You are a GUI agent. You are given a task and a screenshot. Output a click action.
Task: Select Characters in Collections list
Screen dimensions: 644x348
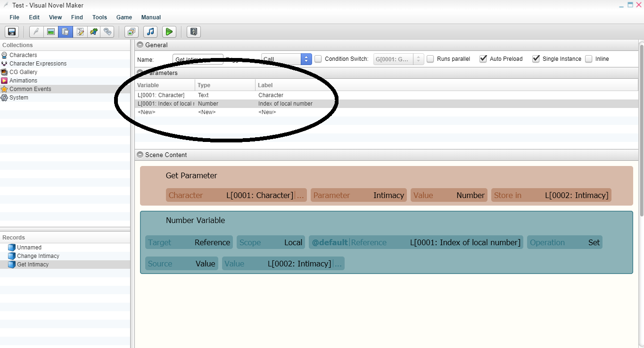point(23,55)
